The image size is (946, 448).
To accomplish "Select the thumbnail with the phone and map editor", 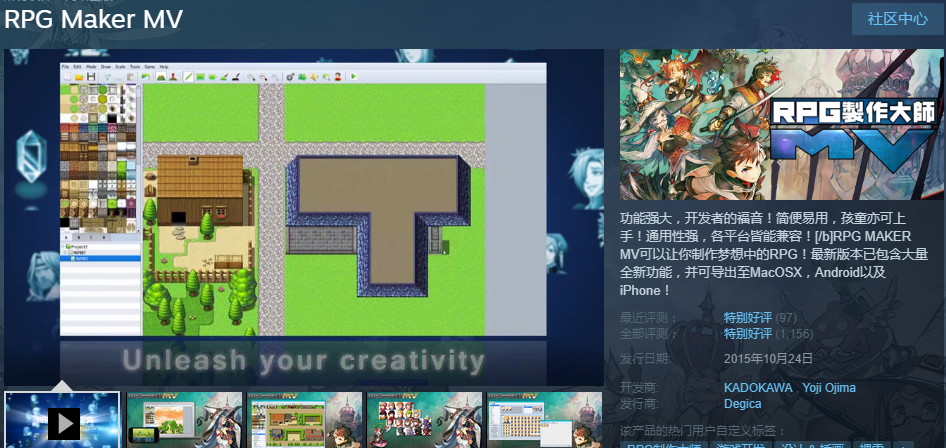I will (x=184, y=420).
